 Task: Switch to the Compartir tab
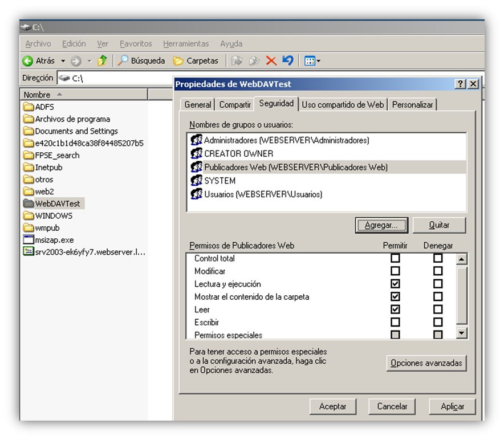pyautogui.click(x=235, y=104)
